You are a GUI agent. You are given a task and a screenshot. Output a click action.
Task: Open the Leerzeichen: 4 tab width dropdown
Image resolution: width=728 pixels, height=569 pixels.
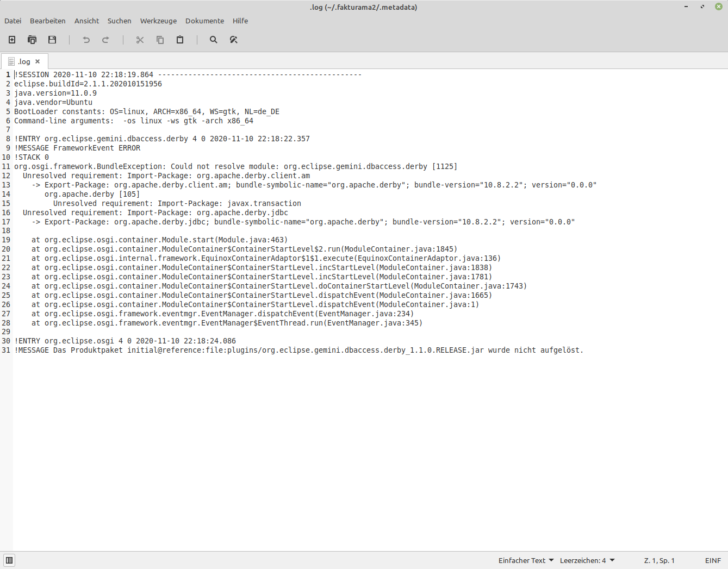[587, 560]
